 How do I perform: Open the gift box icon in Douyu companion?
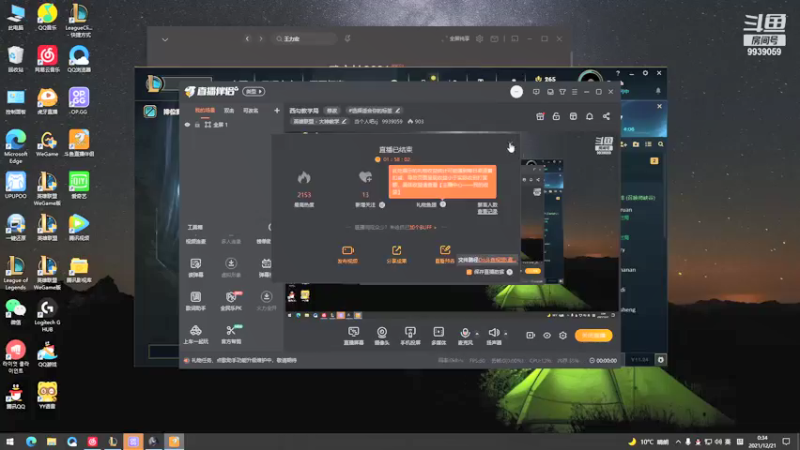coord(540,116)
